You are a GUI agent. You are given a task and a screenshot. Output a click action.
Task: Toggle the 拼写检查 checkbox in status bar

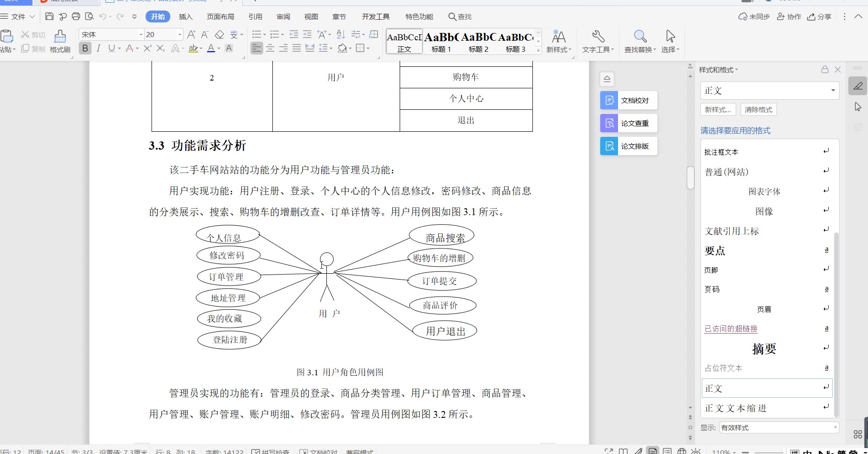pyautogui.click(x=256, y=452)
